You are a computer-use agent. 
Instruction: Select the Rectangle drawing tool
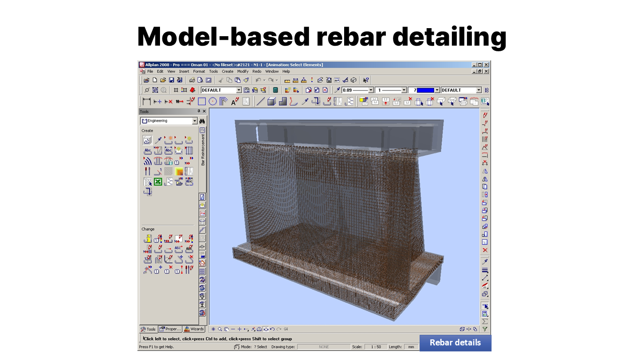[202, 102]
